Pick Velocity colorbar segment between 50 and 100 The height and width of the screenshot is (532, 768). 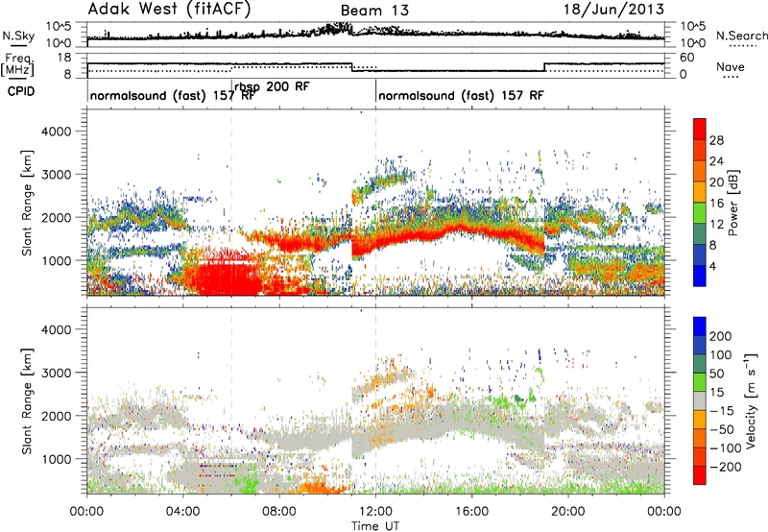[700, 364]
